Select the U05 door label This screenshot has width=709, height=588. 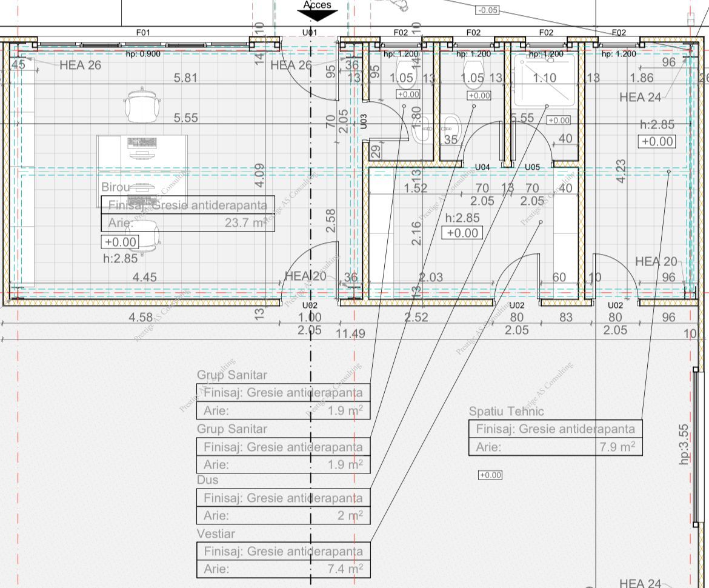532,167
